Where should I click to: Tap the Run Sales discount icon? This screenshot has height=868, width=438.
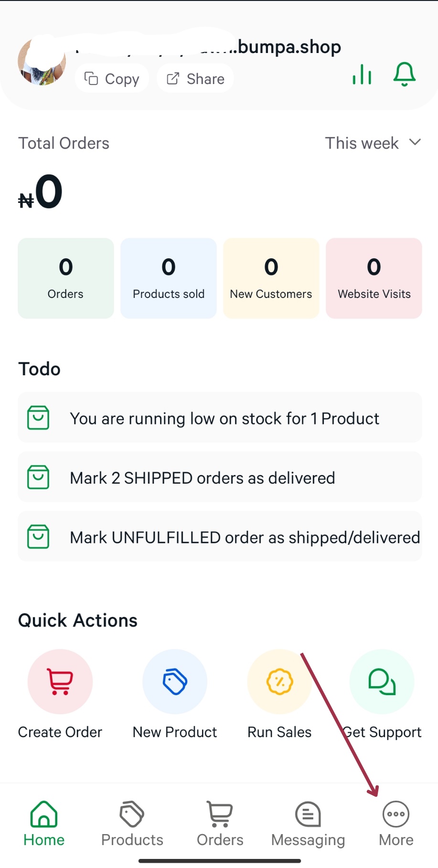click(x=279, y=681)
